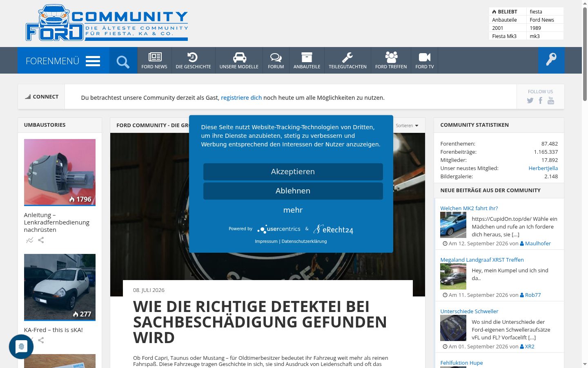This screenshot has width=588, height=368.
Task: Go to Ford Treffen meetups
Action: [x=391, y=61]
